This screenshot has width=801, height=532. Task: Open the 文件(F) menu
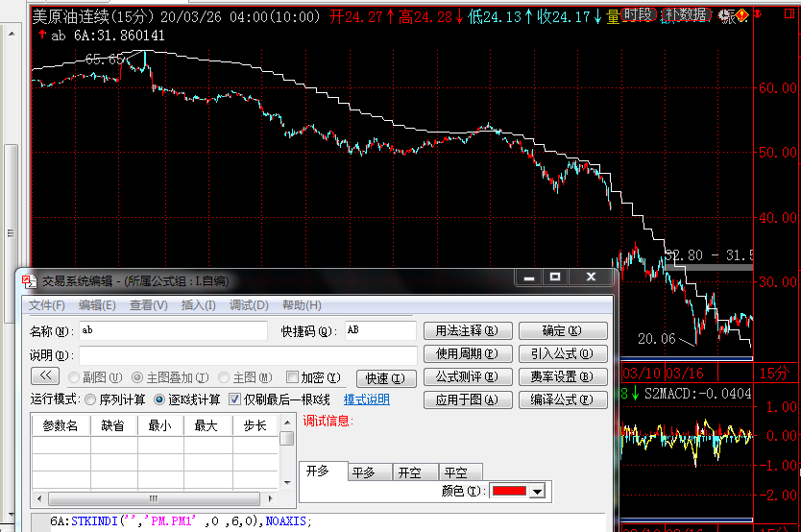[46, 305]
